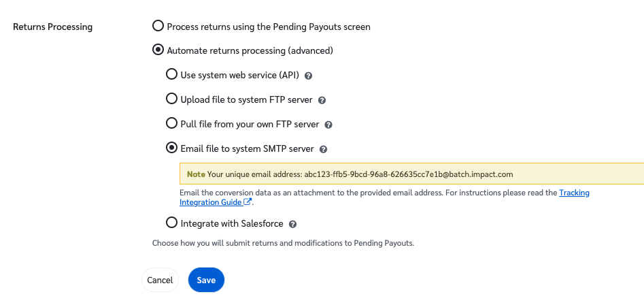Image resolution: width=644 pixels, height=305 pixels.
Task: Pick Email file to system SMTP server
Action: [x=172, y=148]
